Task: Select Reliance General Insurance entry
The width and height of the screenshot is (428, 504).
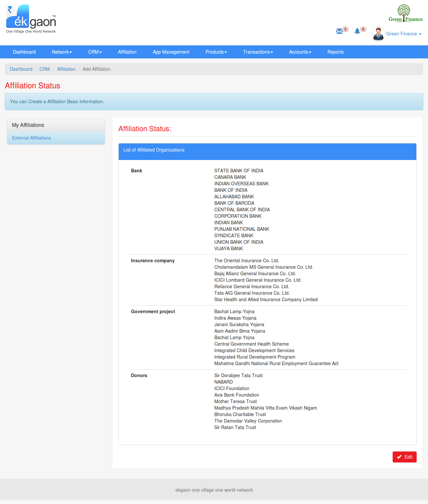Action: (x=252, y=287)
